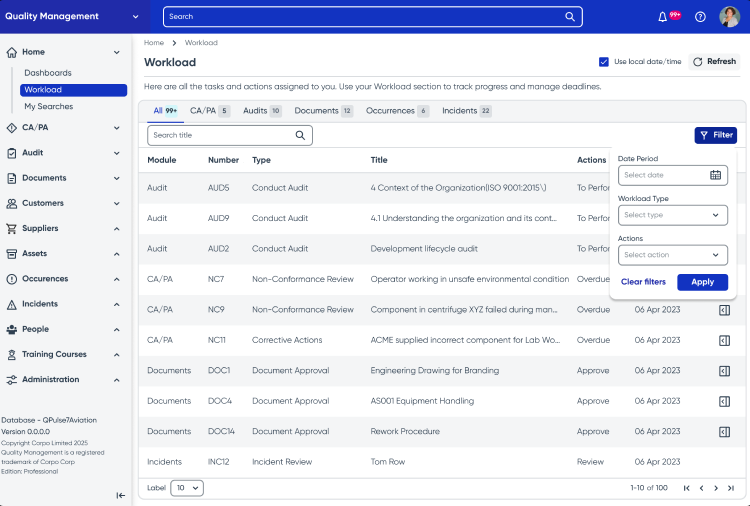Open the calendar icon in Date Period
This screenshot has width=750, height=506.
tap(715, 175)
